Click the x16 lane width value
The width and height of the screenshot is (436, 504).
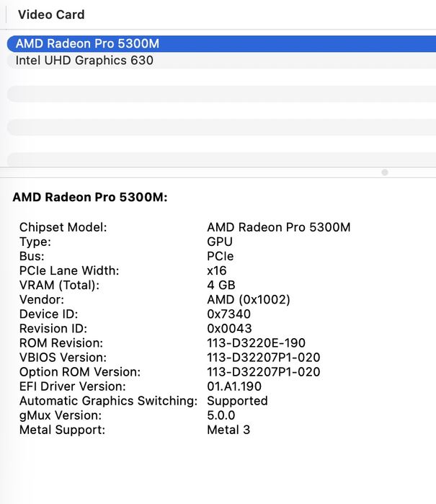(x=217, y=270)
